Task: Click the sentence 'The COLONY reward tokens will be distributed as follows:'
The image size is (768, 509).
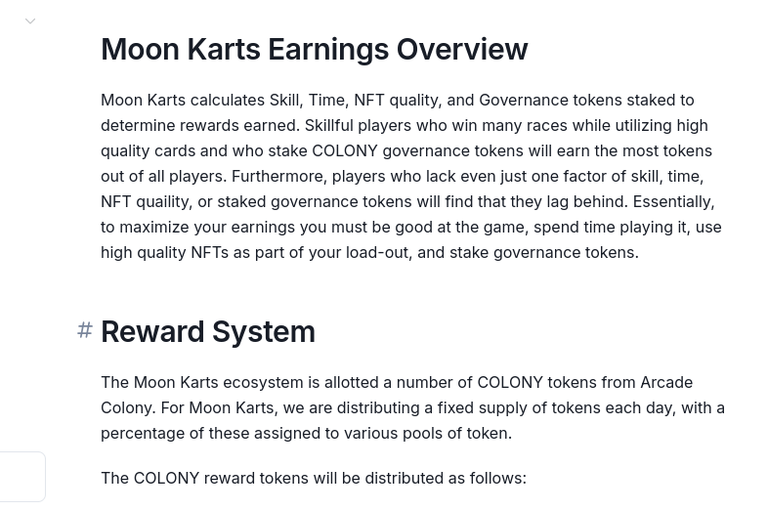Action: [x=313, y=478]
